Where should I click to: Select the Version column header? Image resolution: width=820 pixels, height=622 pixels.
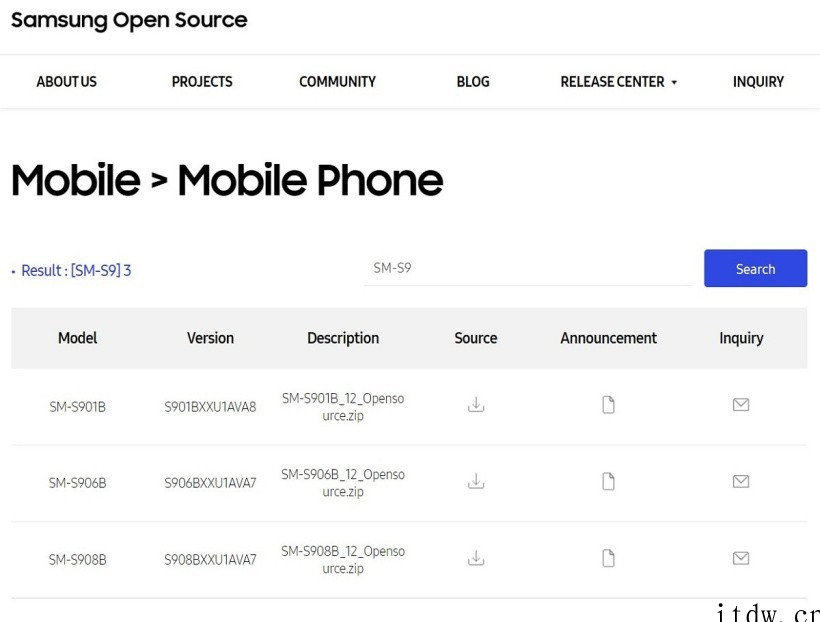click(210, 338)
